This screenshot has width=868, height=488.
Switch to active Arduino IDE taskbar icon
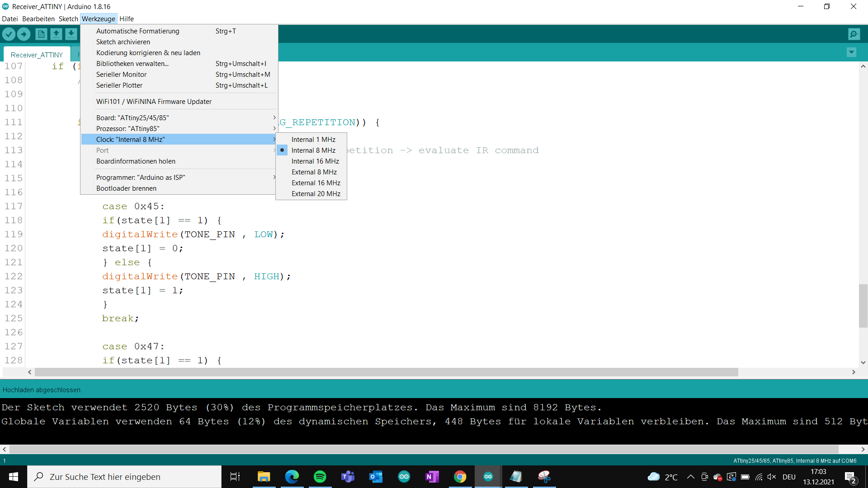point(488,477)
